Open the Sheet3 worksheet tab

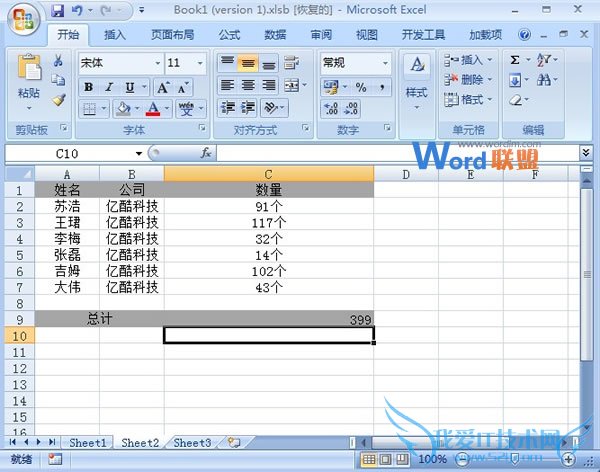[x=192, y=443]
